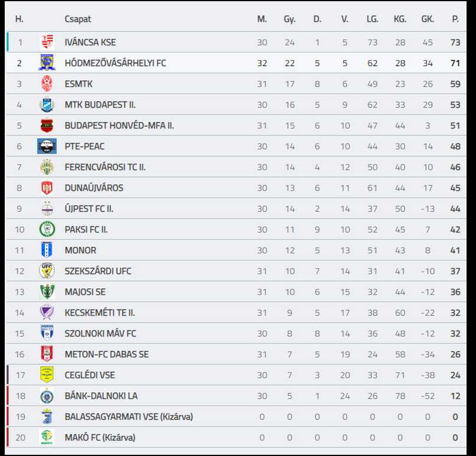Image resolution: width=476 pixels, height=456 pixels.
Task: Open the PTE-PEAC team logo
Action: 47,146
